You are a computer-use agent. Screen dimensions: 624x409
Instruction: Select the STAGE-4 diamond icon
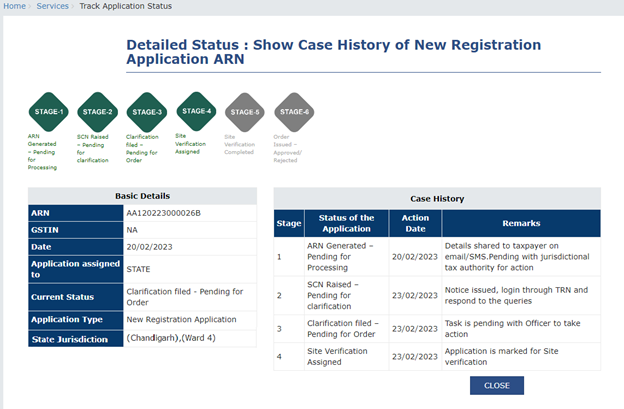pos(196,111)
